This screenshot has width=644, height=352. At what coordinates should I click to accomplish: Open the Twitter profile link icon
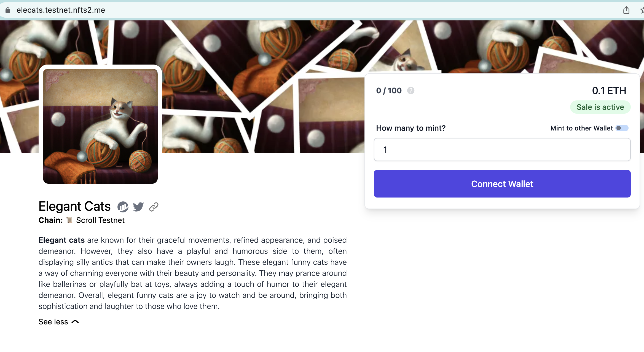pyautogui.click(x=138, y=207)
